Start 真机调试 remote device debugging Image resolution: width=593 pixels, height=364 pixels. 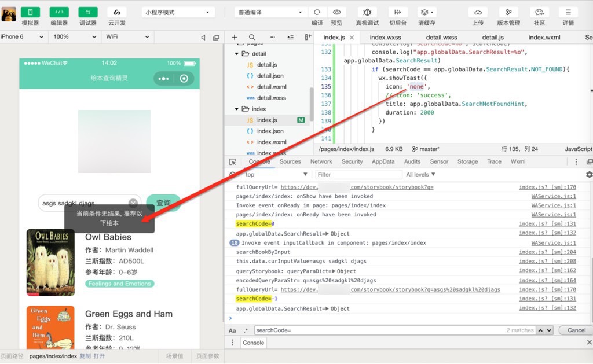(x=367, y=12)
